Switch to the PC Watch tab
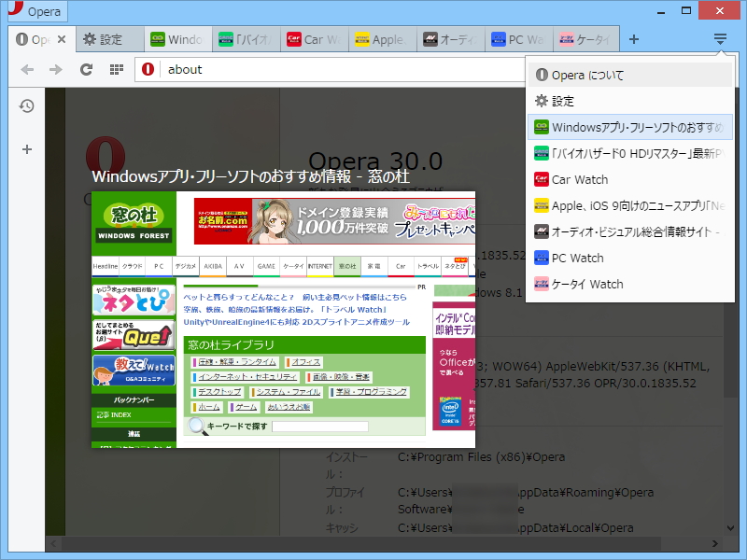The image size is (747, 560). tap(519, 39)
